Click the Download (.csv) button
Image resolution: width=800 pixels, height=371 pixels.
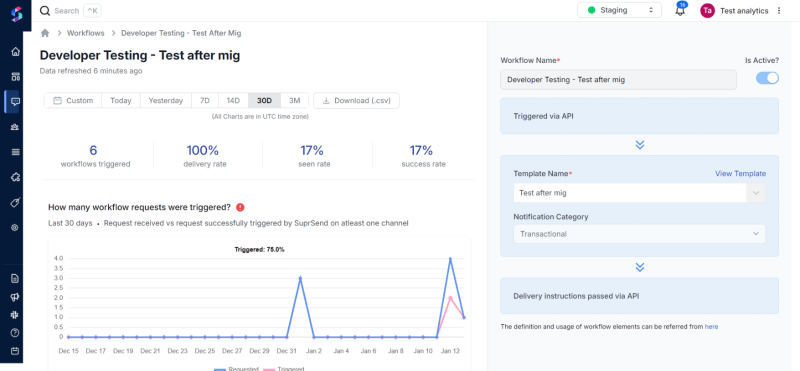(x=356, y=101)
